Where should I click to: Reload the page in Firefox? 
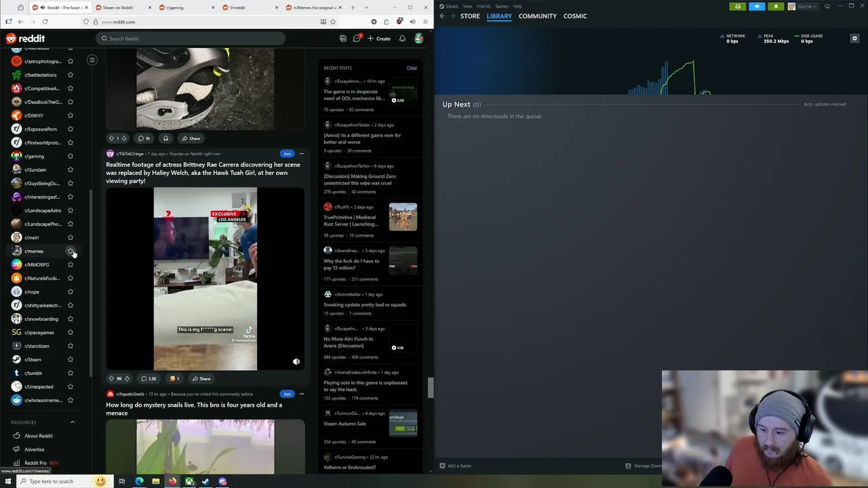(45, 22)
